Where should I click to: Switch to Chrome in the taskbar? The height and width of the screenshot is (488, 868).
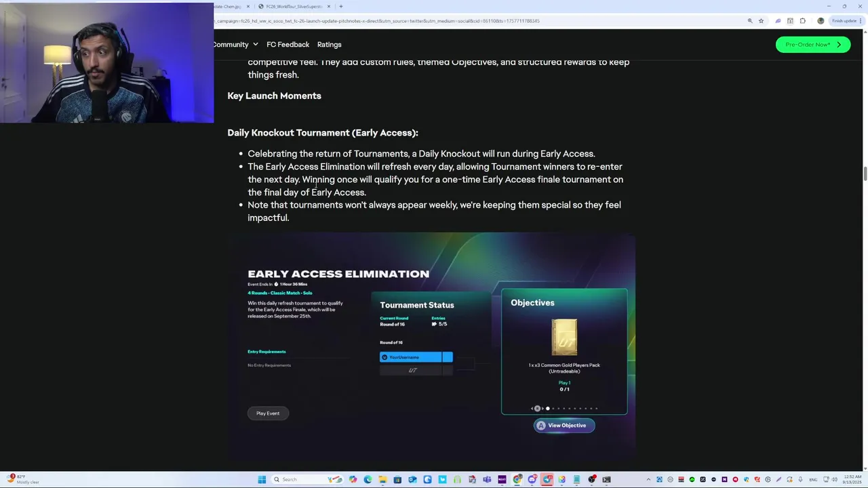click(x=517, y=479)
